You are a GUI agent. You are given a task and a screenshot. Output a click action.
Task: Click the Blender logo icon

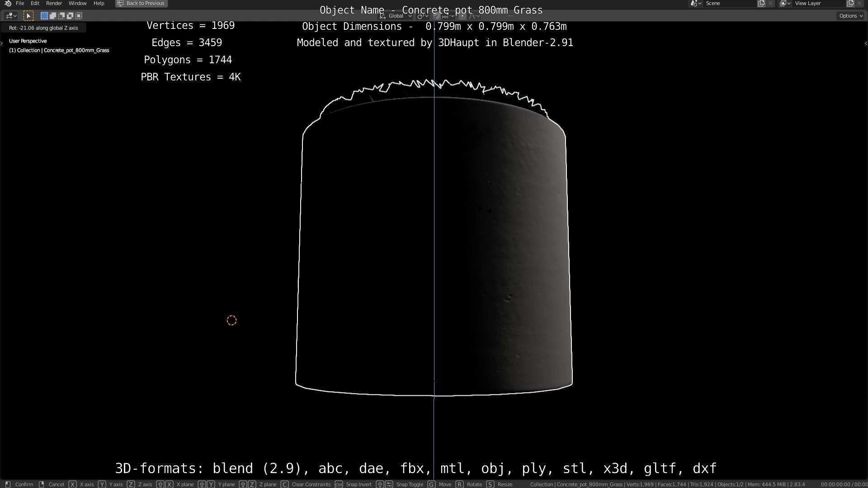(8, 3)
